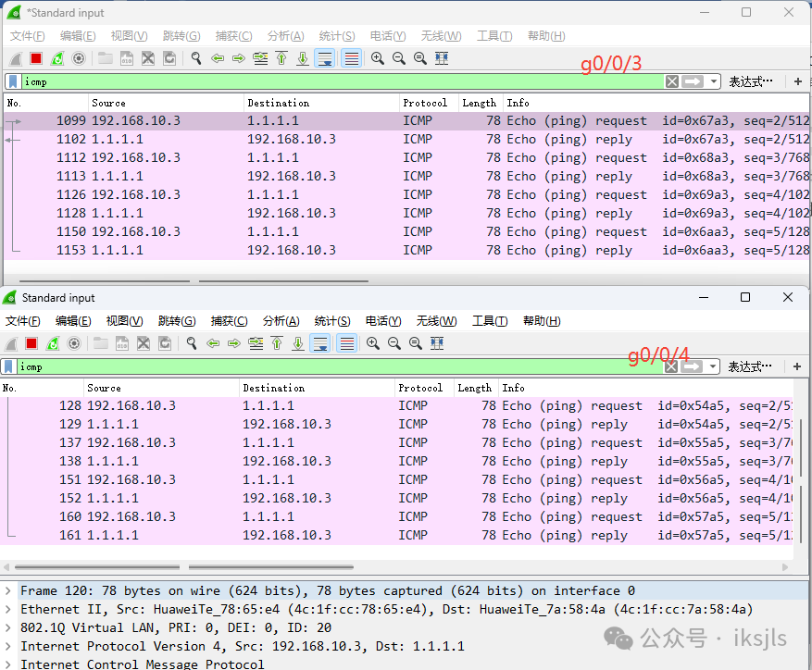Expand the Ethernet II tree entry
812x670 pixels.
9,609
